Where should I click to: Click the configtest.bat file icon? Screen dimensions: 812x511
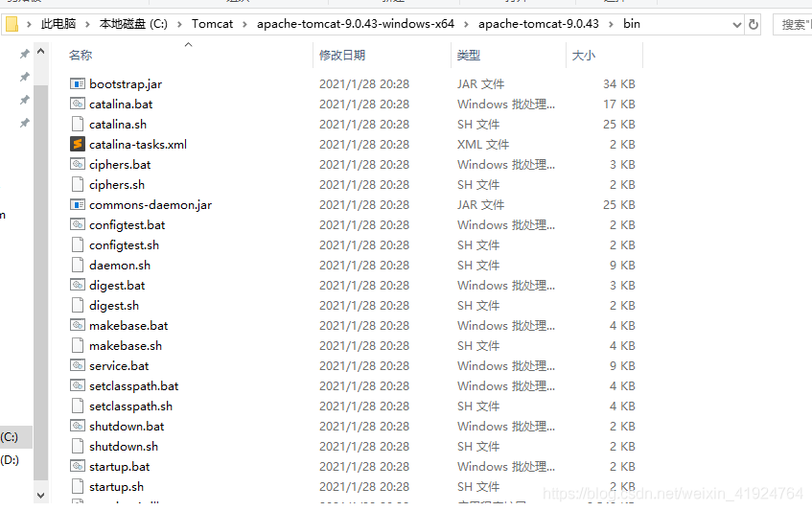tap(77, 224)
